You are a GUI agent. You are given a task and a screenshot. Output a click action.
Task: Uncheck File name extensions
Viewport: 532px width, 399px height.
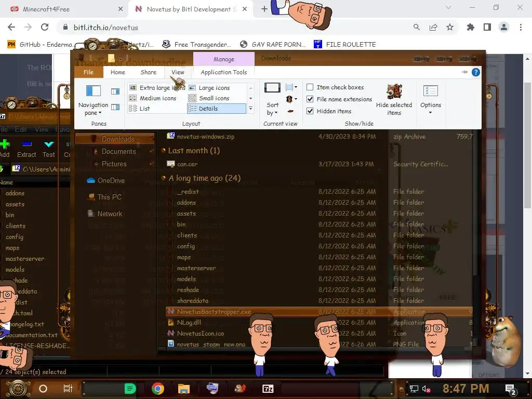click(339, 99)
